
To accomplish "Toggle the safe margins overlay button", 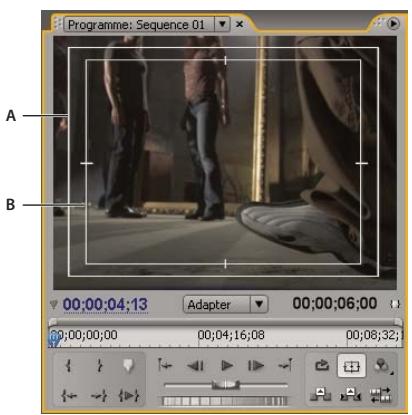I will pos(351,366).
